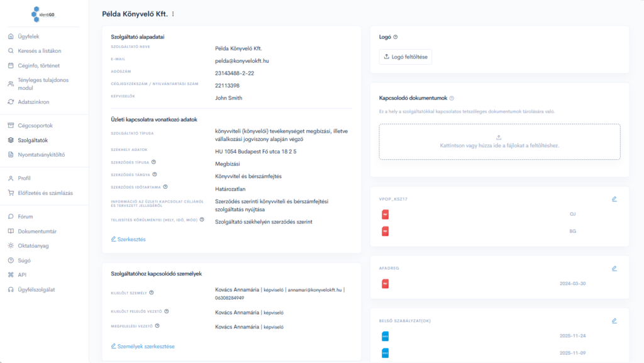Open Keresés a listákon page
The height and width of the screenshot is (363, 644).
coord(40,51)
